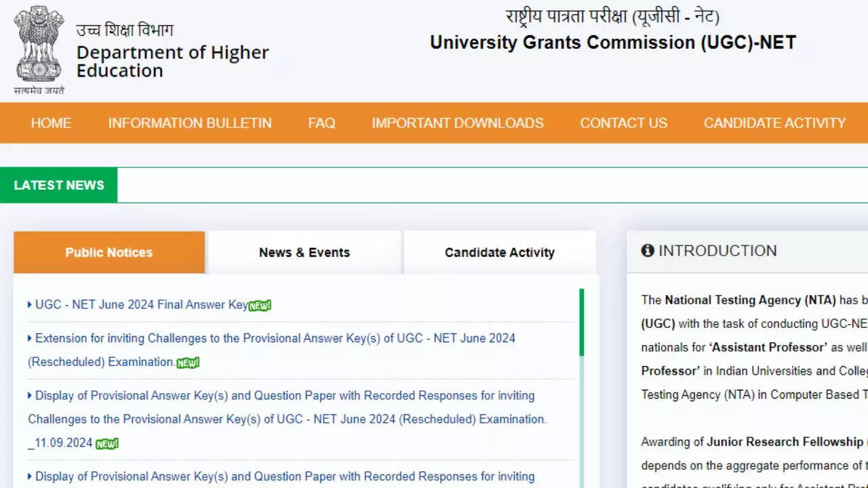Open IMPORTANT DOWNLOADS from the navigation bar

pyautogui.click(x=458, y=123)
